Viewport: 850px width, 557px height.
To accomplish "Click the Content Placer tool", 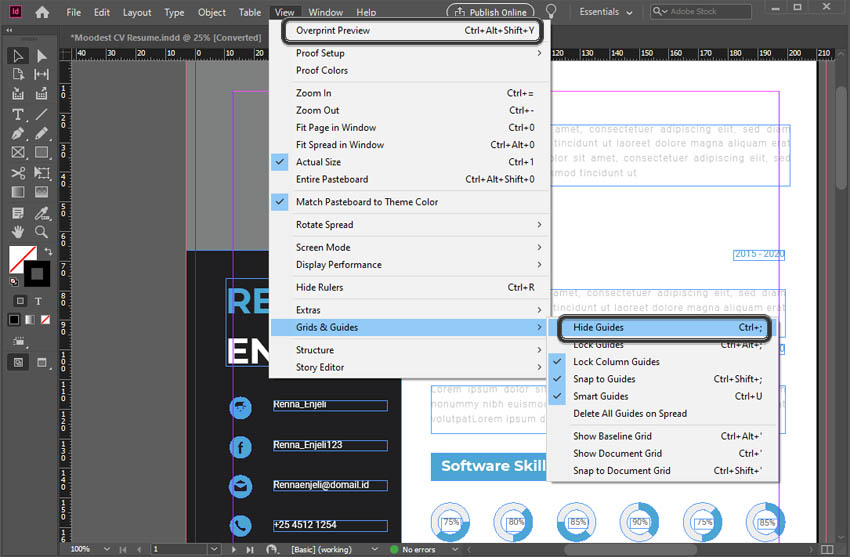I will (x=42, y=94).
